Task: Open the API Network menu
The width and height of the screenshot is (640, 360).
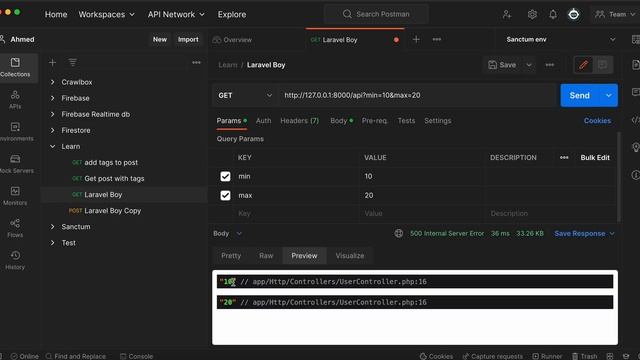Action: tap(176, 14)
